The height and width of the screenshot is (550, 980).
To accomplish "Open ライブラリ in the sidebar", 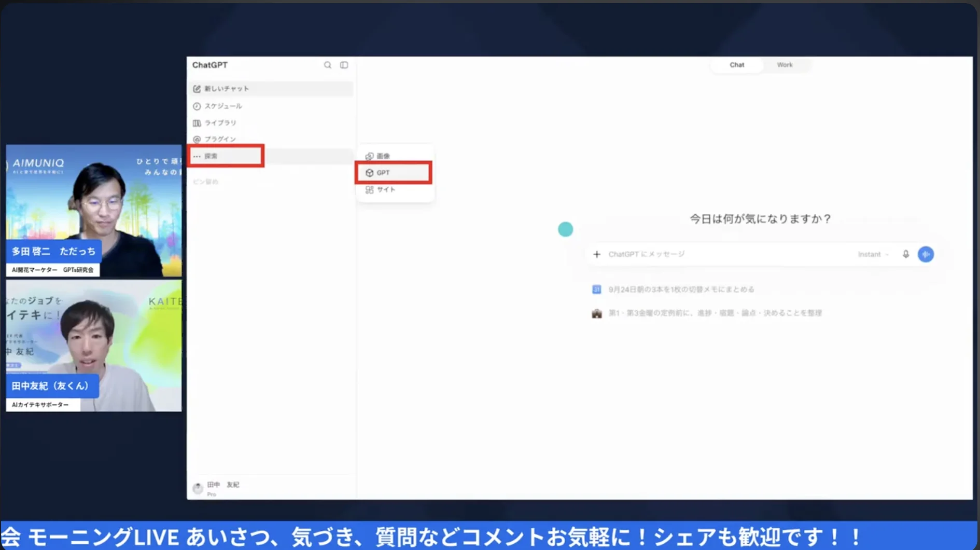I will pyautogui.click(x=270, y=123).
